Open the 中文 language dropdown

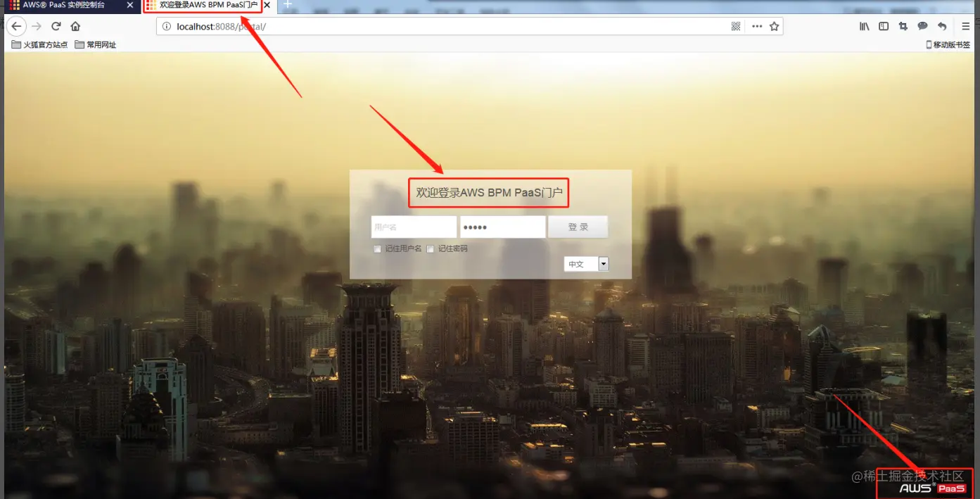(586, 264)
